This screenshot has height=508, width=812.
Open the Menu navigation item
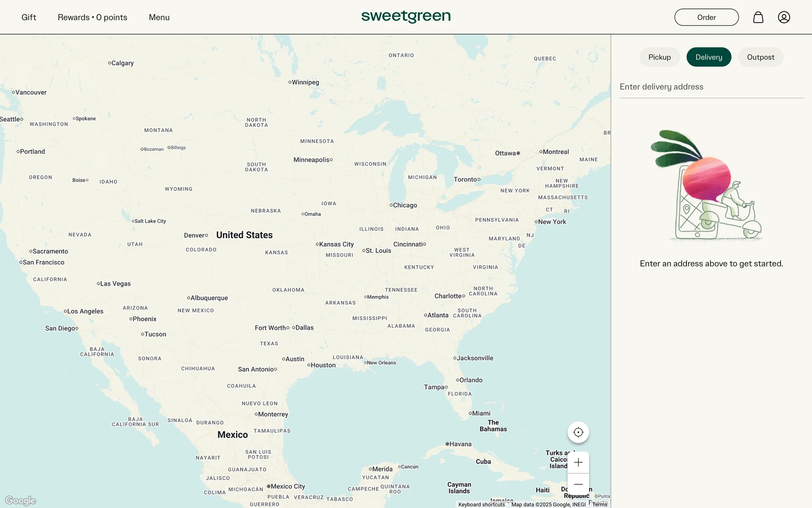(159, 17)
